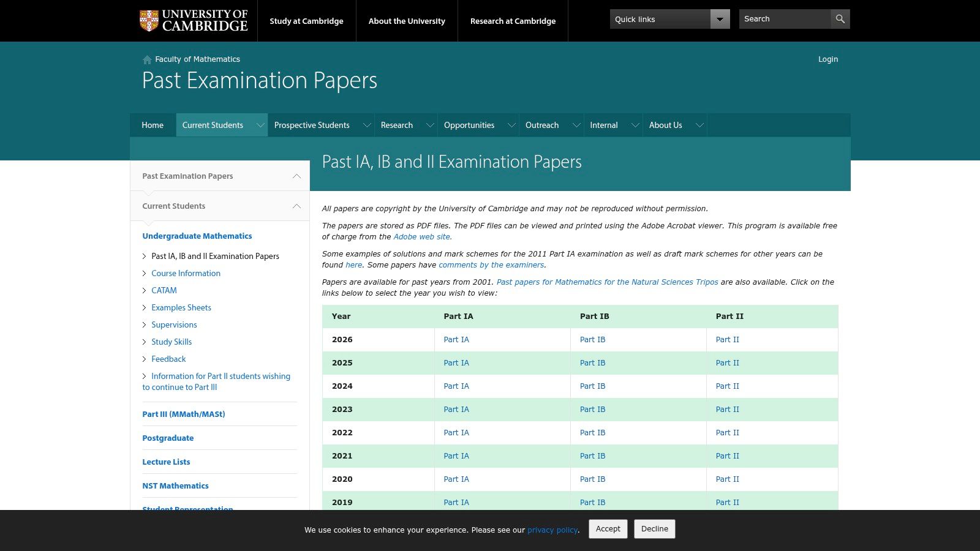Viewport: 980px width, 551px height.
Task: Open 2025 Part II papers
Action: coord(728,363)
